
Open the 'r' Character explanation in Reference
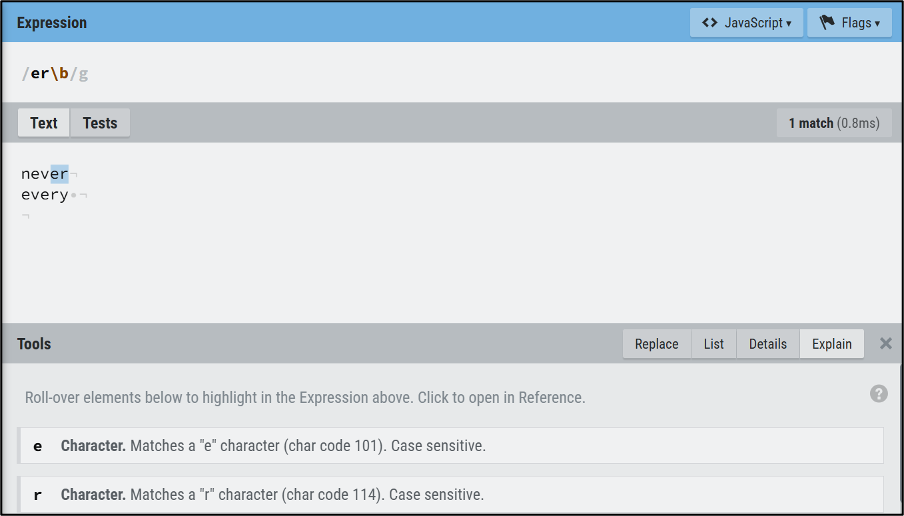(451, 494)
